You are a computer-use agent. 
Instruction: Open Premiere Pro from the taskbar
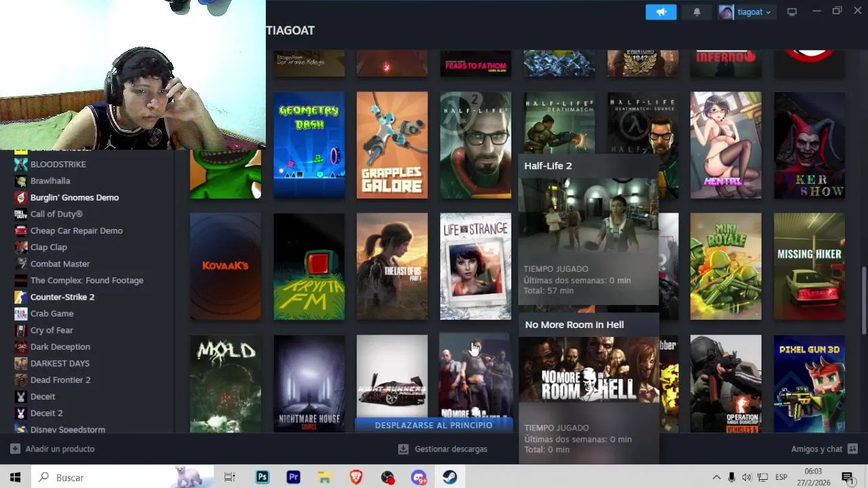pos(294,477)
